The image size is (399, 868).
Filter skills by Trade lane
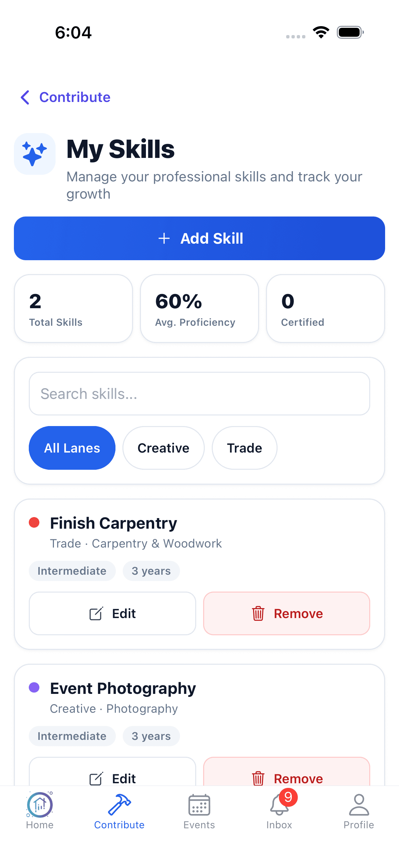244,448
